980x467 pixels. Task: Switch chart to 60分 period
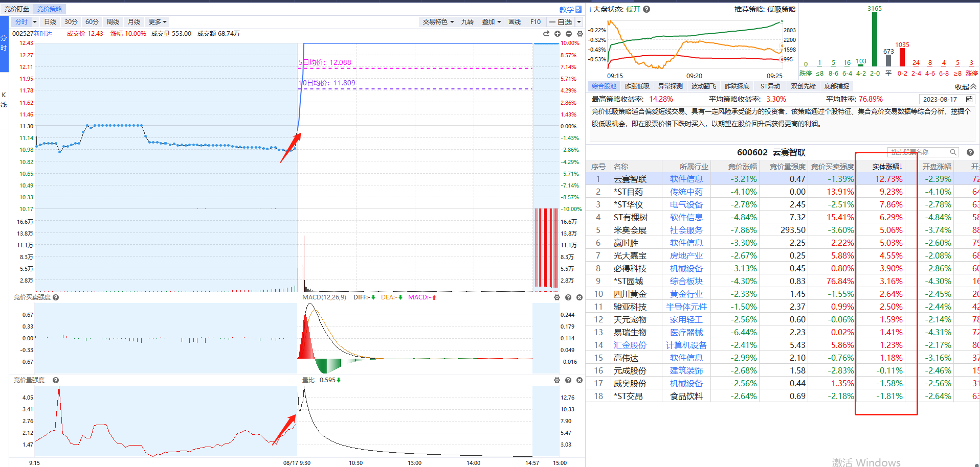click(x=92, y=22)
